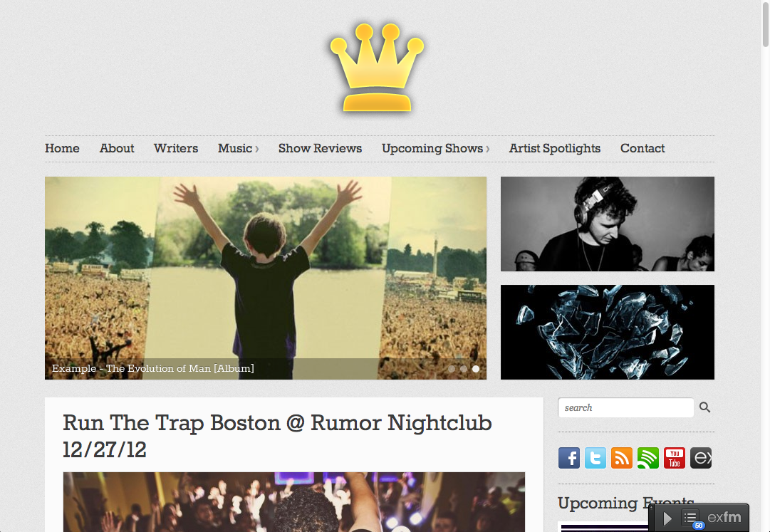This screenshot has width=770, height=532.
Task: Open the Twitter social icon
Action: pyautogui.click(x=595, y=458)
